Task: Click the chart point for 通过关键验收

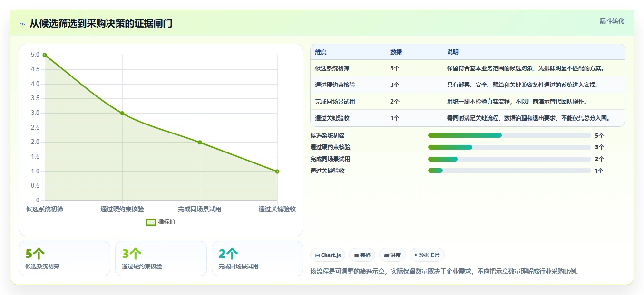Action: point(277,171)
